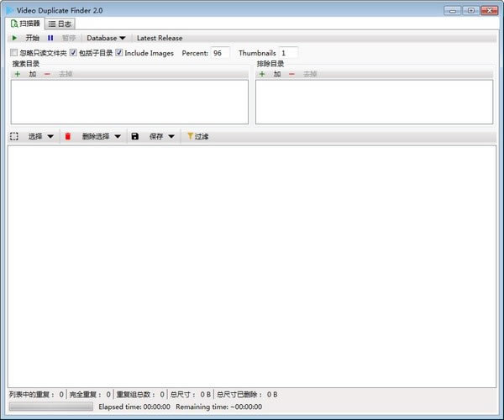The image size is (504, 420).
Task: Click the 暂停 pause button label
Action: coord(69,38)
